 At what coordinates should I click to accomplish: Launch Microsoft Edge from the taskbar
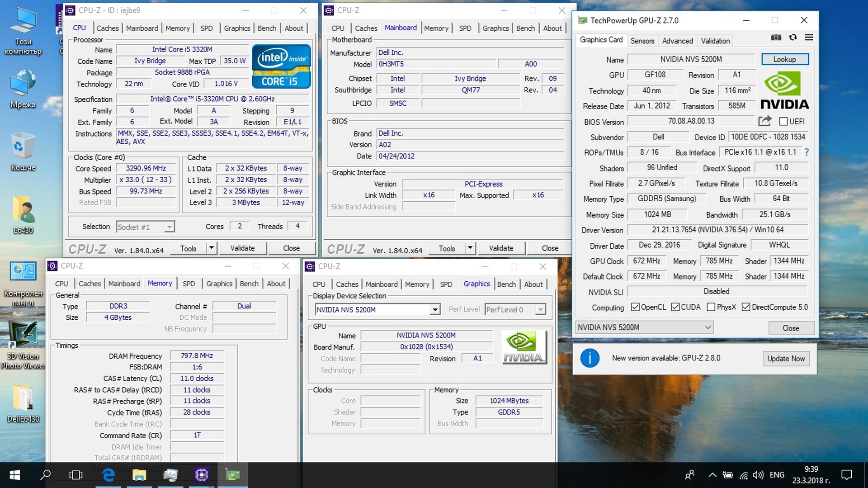click(108, 475)
